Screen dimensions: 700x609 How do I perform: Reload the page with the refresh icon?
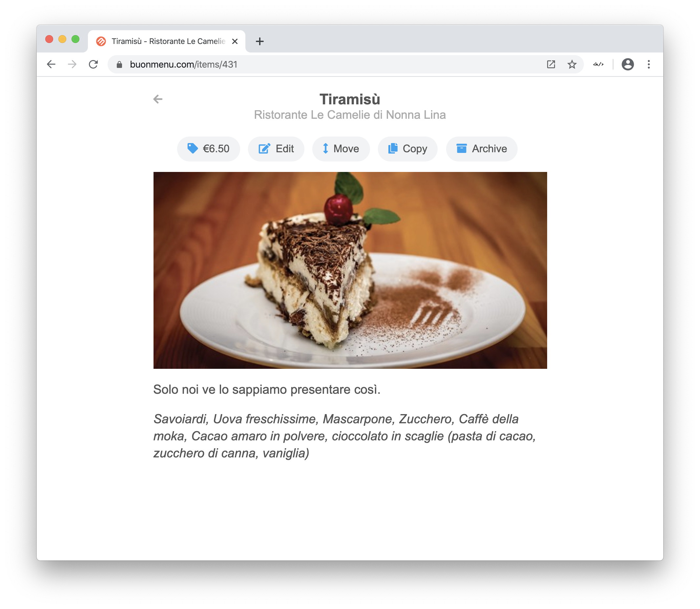(93, 64)
